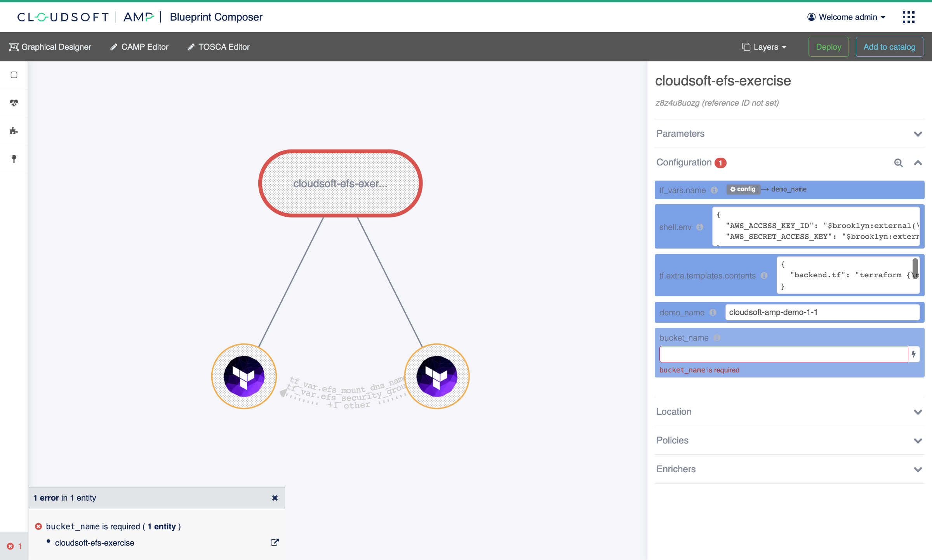Click the cloudsoft-efs-exercise panel title
This screenshot has width=932, height=560.
click(x=723, y=81)
